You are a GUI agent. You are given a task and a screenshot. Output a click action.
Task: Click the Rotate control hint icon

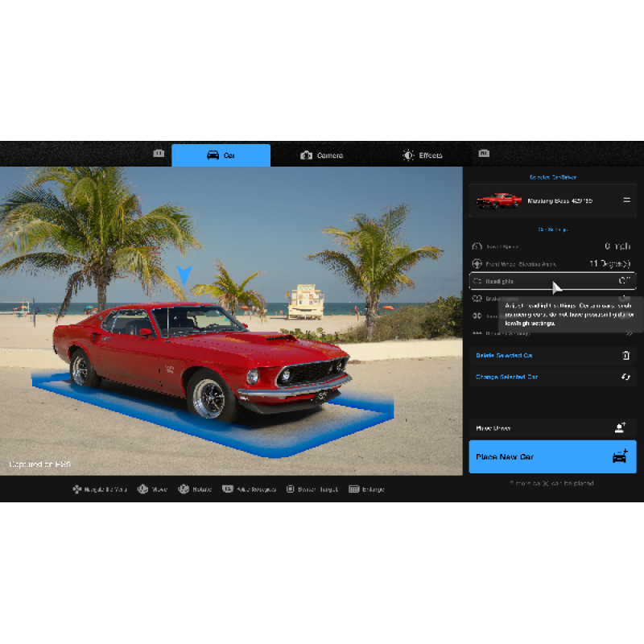pyautogui.click(x=184, y=489)
